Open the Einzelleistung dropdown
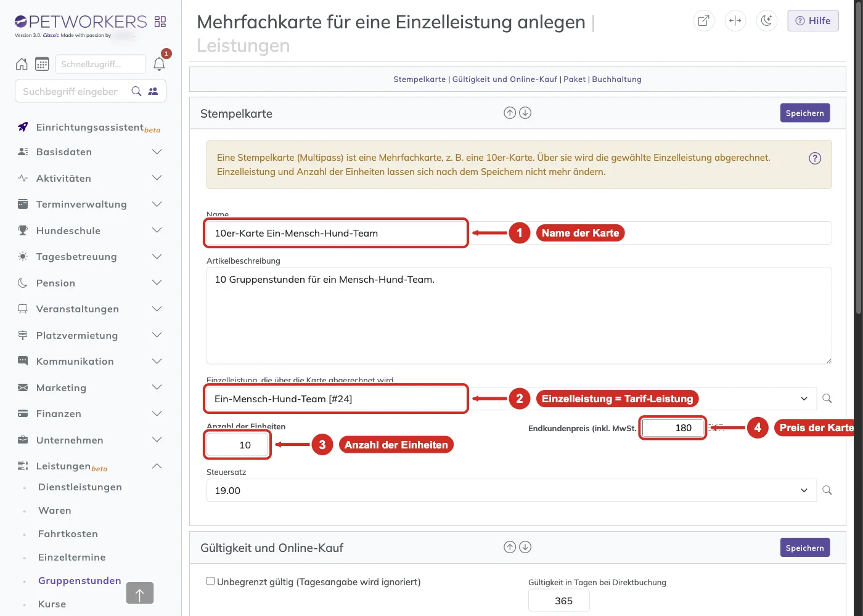This screenshot has width=863, height=616. (512, 399)
